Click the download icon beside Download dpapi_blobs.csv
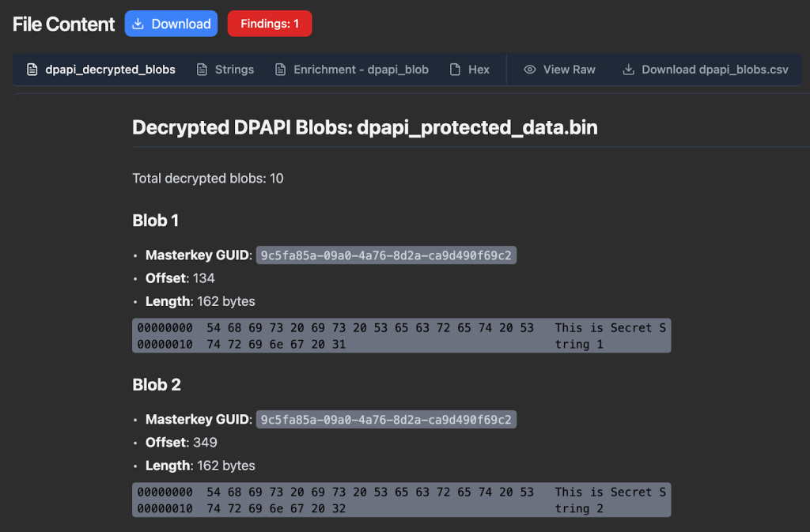Viewport: 810px width, 532px height. [x=629, y=70]
